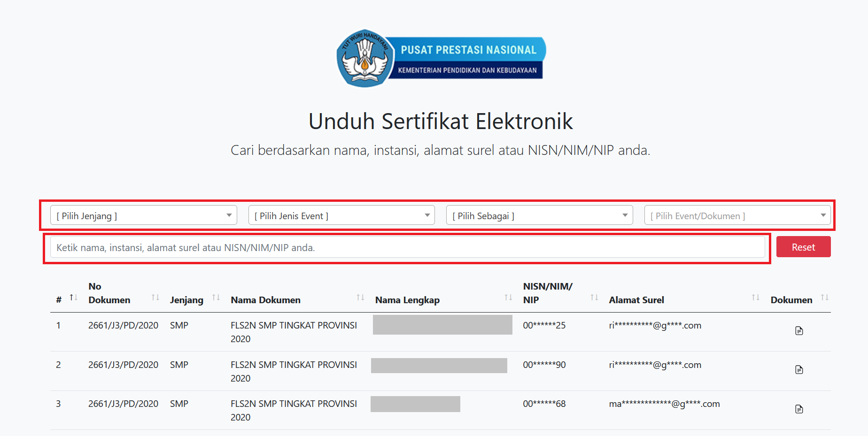Focus the name/NISN search input field
Viewport: 868px width, 436px height.
click(407, 247)
